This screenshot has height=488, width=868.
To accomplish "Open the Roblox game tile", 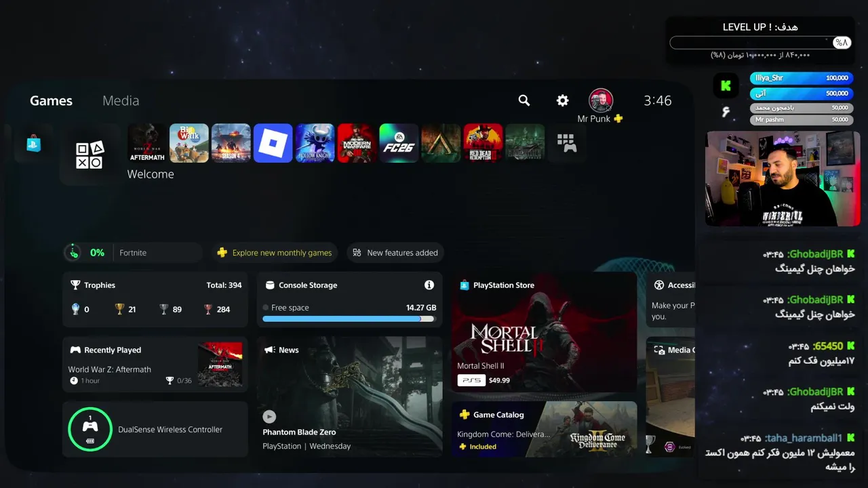I will point(273,143).
